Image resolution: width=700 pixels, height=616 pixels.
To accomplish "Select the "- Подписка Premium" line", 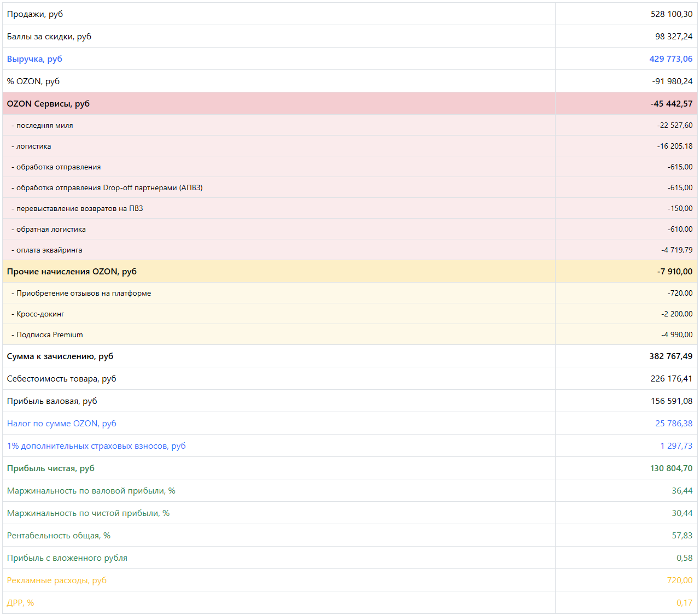I will point(49,335).
